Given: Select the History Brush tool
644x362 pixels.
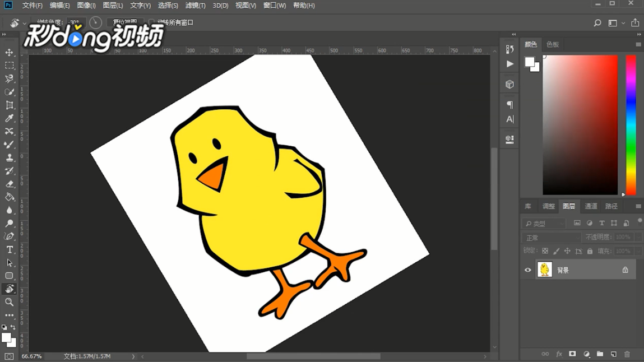Looking at the screenshot, I should (x=10, y=171).
